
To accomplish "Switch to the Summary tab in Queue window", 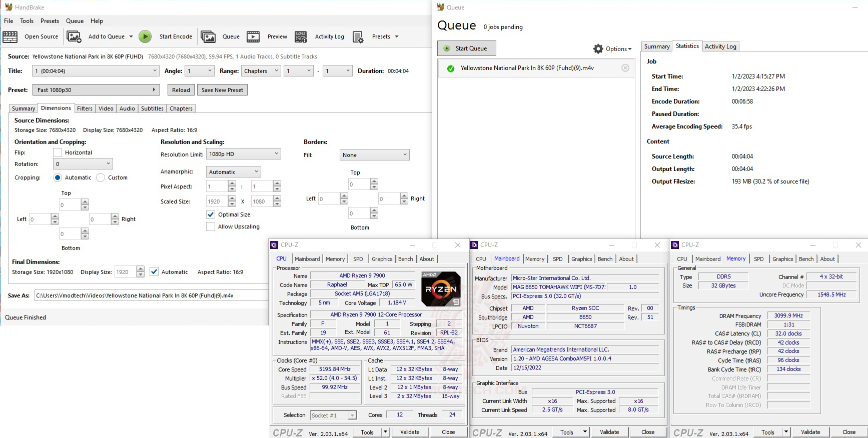I will (x=657, y=46).
